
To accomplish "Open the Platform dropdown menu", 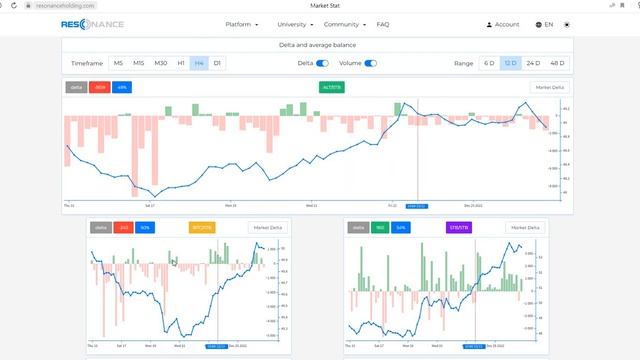I will pos(242,24).
